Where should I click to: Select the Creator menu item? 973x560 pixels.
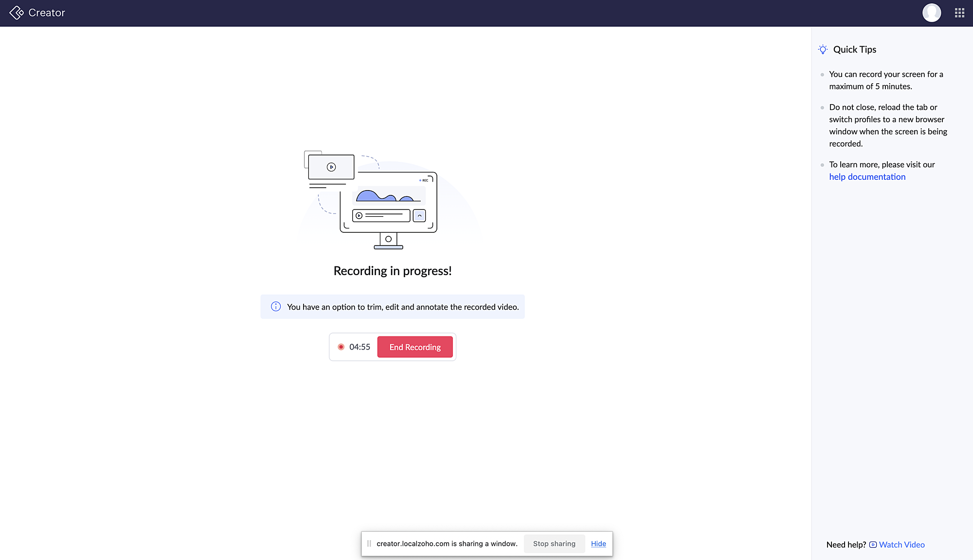point(37,13)
